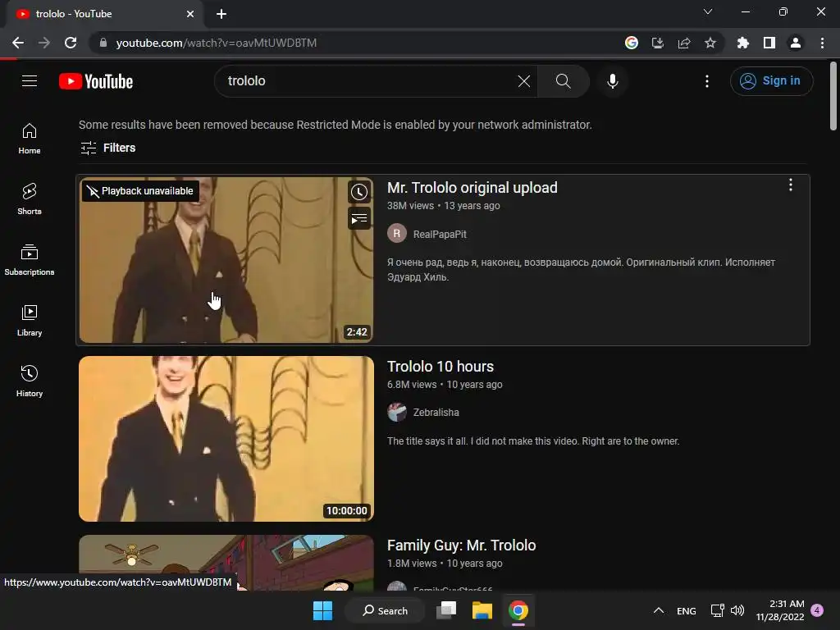Share this page icon

coord(684,43)
